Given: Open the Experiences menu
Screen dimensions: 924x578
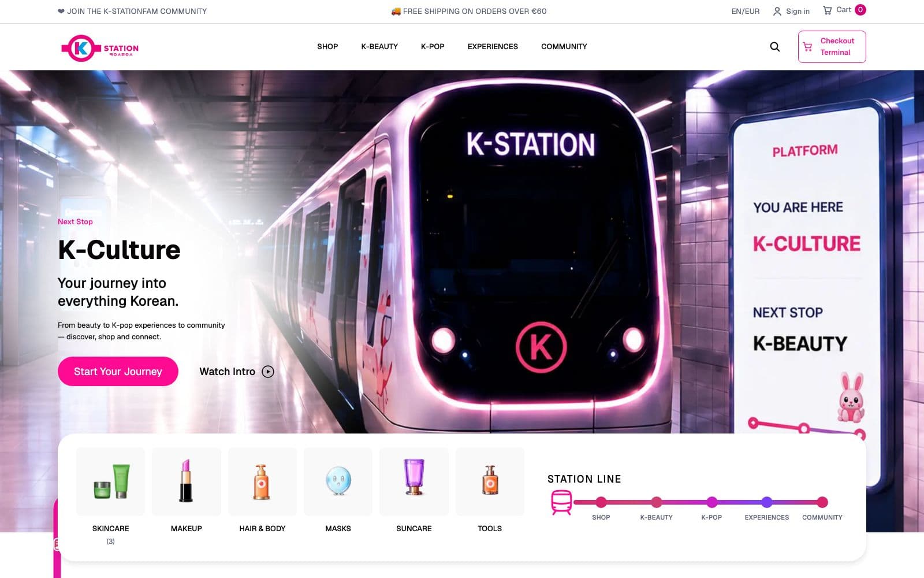Looking at the screenshot, I should (x=493, y=47).
